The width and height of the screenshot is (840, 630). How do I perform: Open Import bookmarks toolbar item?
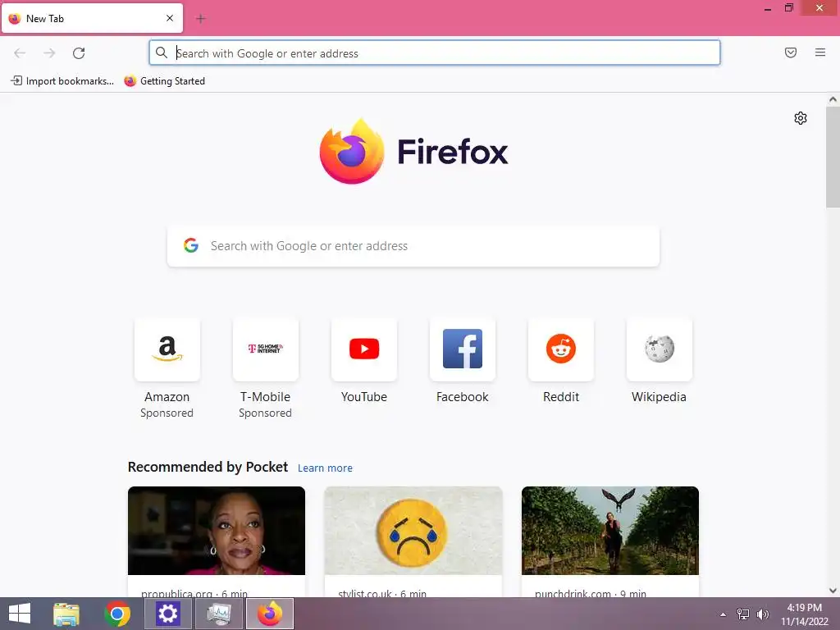click(62, 81)
